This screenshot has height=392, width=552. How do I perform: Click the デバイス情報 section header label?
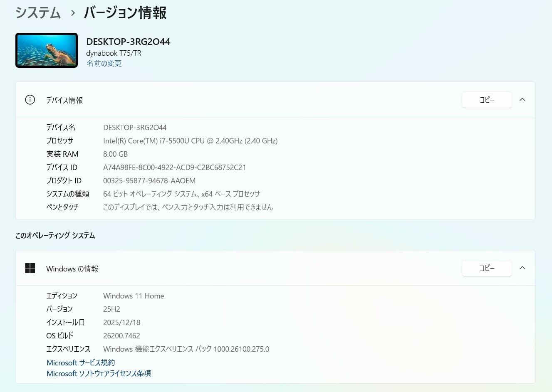pos(64,100)
